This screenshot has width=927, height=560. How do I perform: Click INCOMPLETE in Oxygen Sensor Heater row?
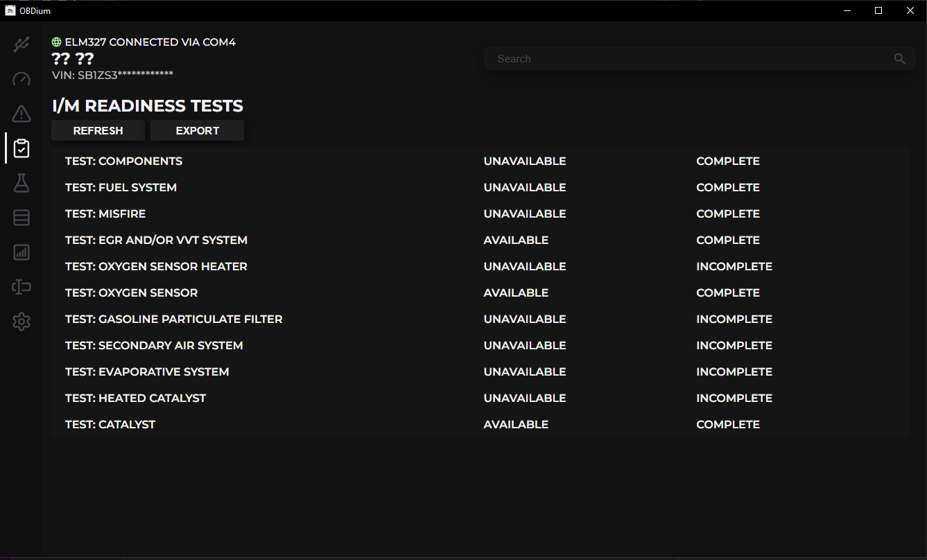pyautogui.click(x=734, y=266)
